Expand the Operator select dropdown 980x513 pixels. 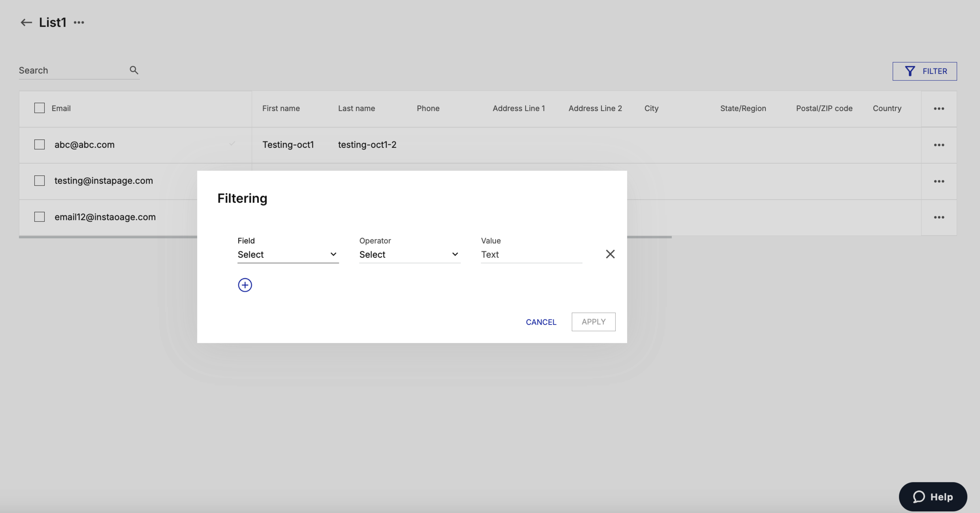coord(410,254)
